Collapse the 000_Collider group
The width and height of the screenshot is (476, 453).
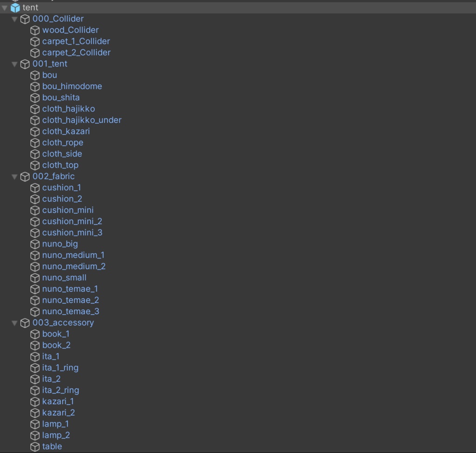click(x=14, y=19)
